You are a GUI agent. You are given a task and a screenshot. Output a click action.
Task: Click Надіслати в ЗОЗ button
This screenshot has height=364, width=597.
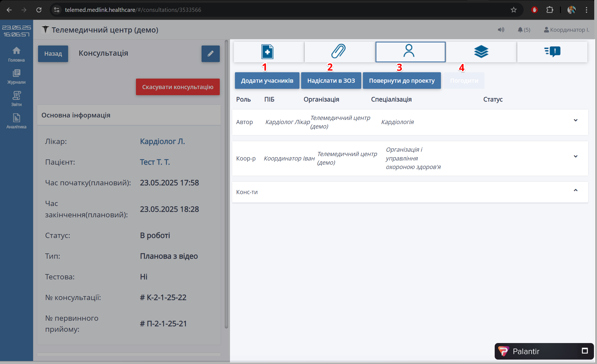pos(331,81)
